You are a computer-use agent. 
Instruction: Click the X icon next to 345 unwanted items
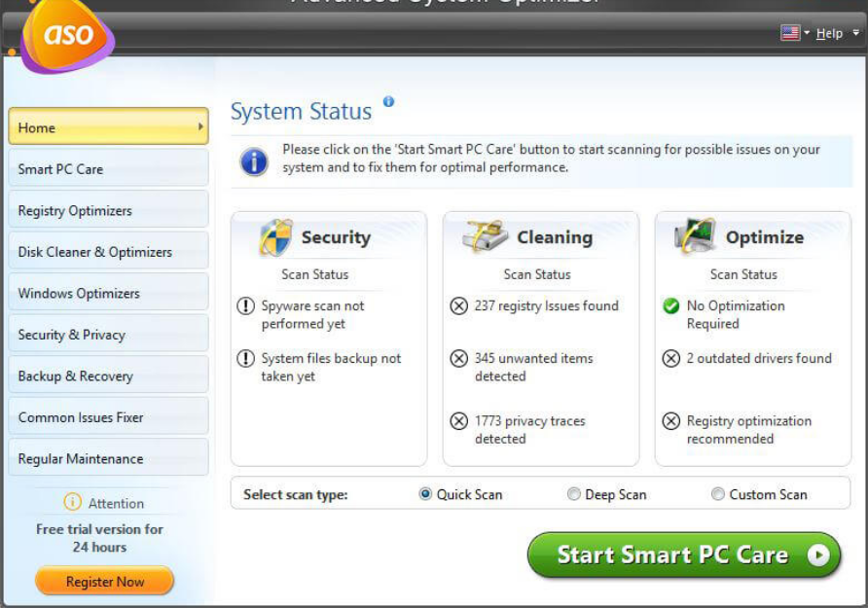pyautogui.click(x=458, y=359)
